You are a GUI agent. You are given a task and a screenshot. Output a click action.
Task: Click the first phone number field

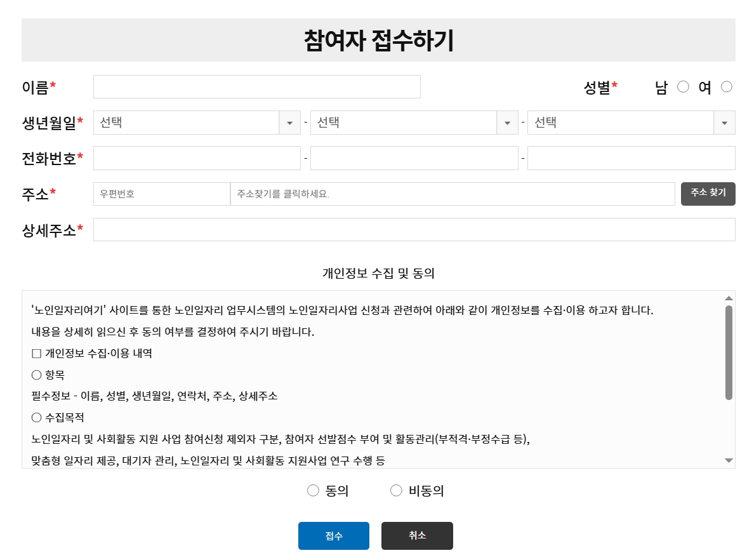tap(196, 158)
